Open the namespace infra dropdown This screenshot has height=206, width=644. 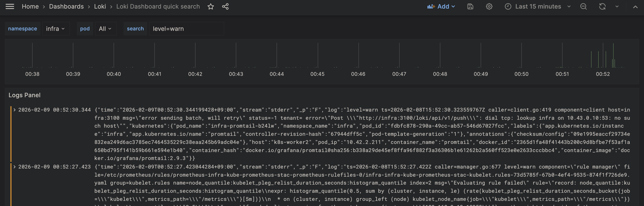coord(56,29)
